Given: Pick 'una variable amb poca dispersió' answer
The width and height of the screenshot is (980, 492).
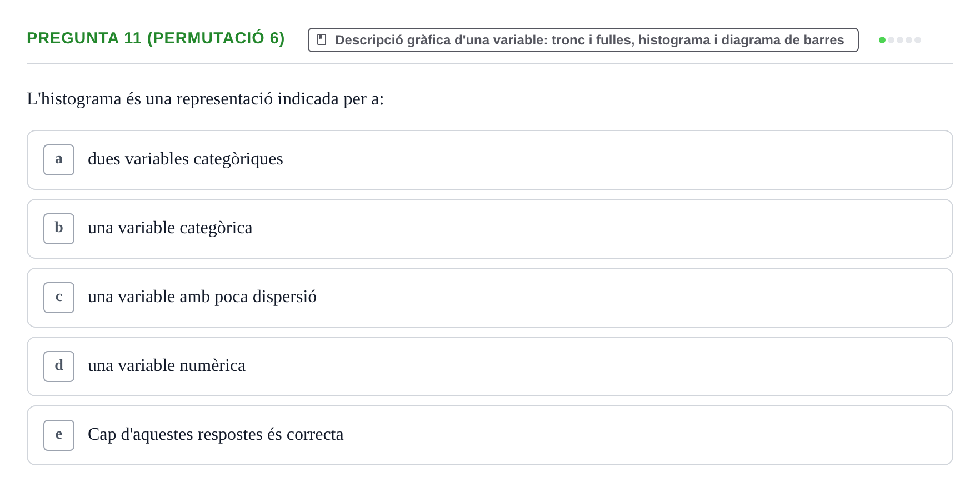Looking at the screenshot, I should pyautogui.click(x=490, y=298).
